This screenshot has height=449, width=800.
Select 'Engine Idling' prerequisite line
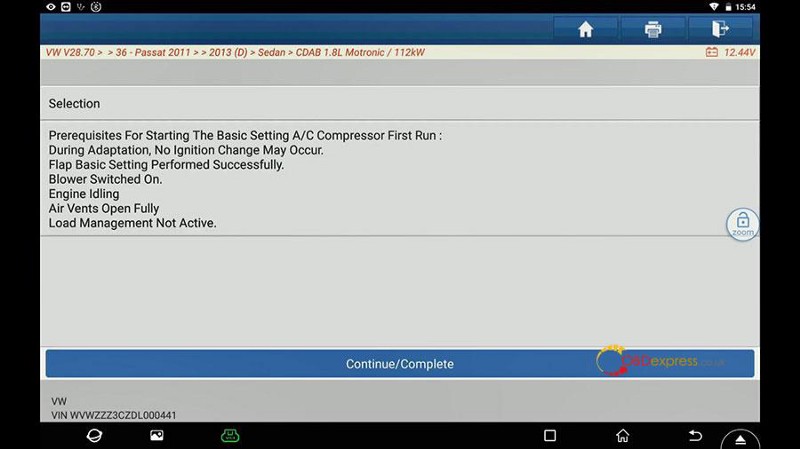[x=84, y=194]
